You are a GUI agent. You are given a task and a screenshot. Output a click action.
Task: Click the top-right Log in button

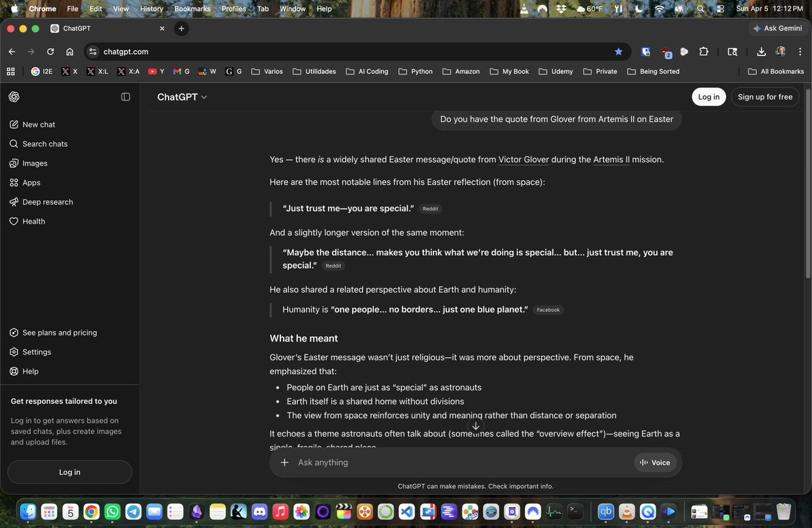708,97
